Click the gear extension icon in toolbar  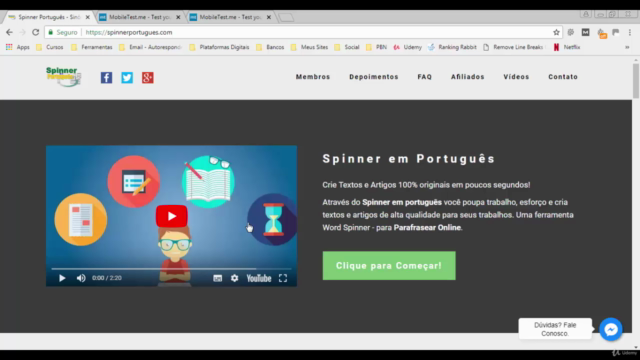[x=571, y=32]
